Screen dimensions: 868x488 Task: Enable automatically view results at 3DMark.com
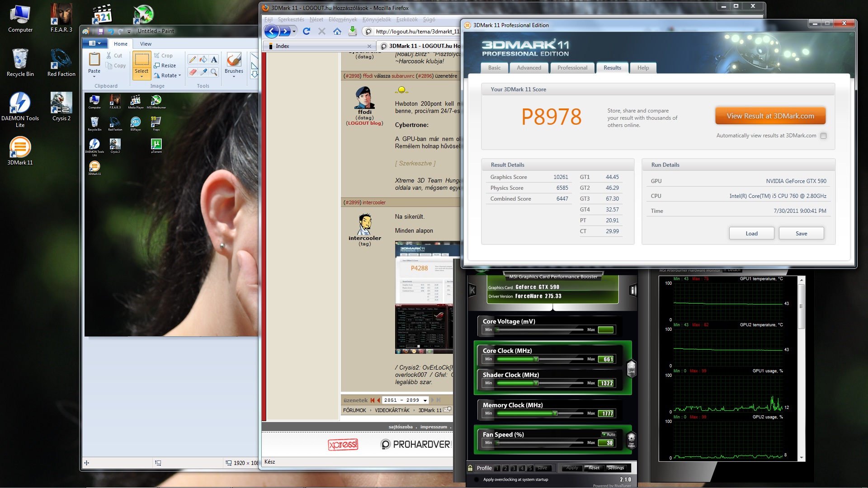point(823,136)
